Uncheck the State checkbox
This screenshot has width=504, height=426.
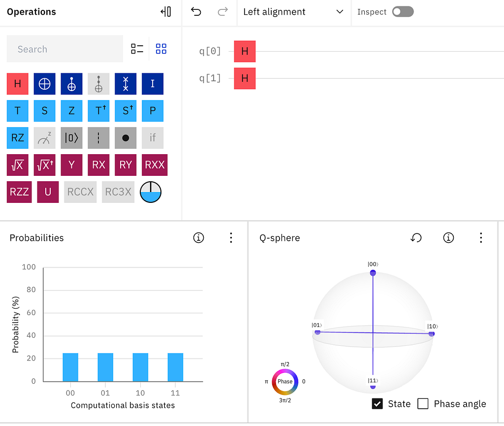(378, 404)
